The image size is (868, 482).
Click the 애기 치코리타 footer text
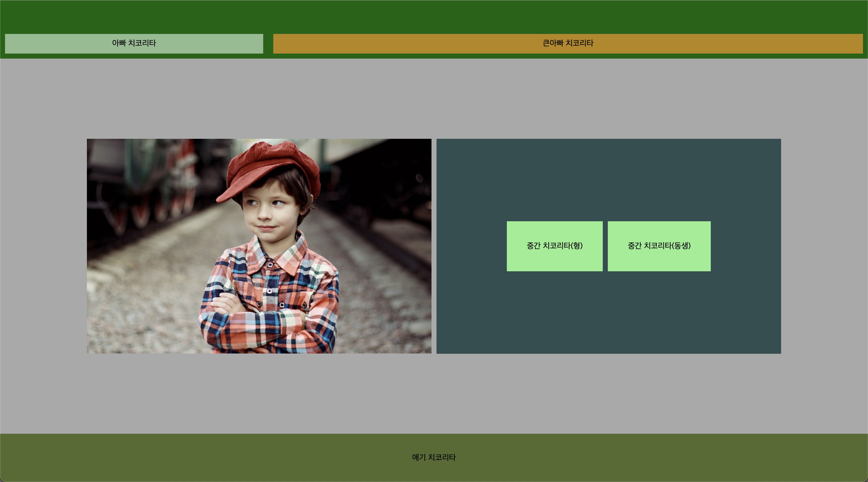(x=434, y=457)
